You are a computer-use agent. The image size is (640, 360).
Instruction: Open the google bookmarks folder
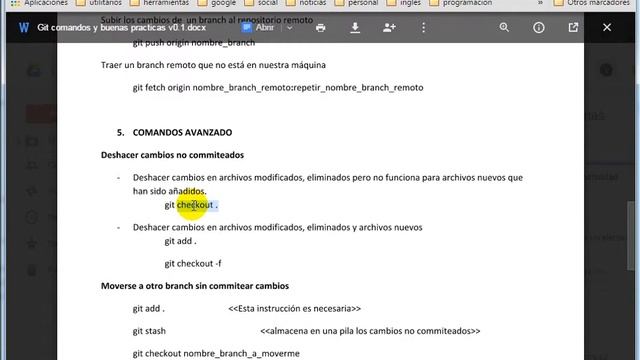(x=217, y=3)
